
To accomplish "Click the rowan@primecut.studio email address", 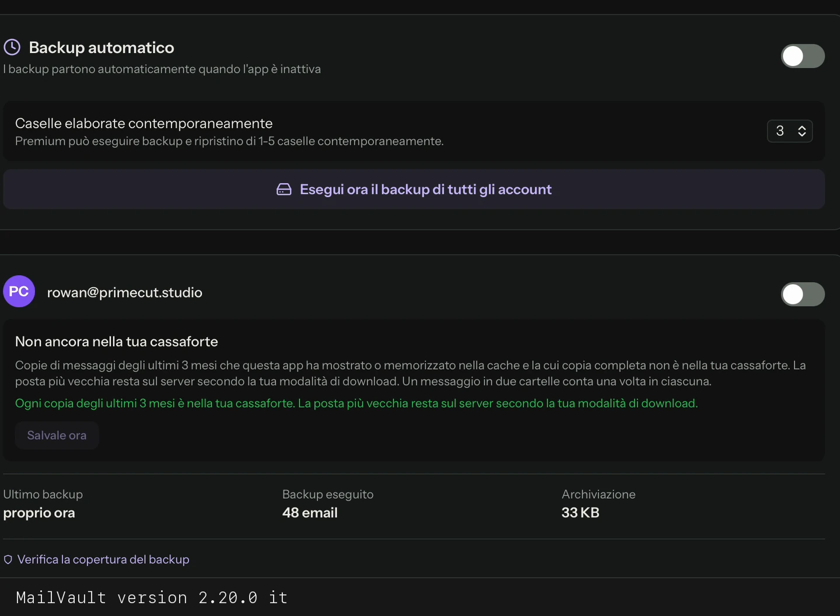I will tap(125, 292).
